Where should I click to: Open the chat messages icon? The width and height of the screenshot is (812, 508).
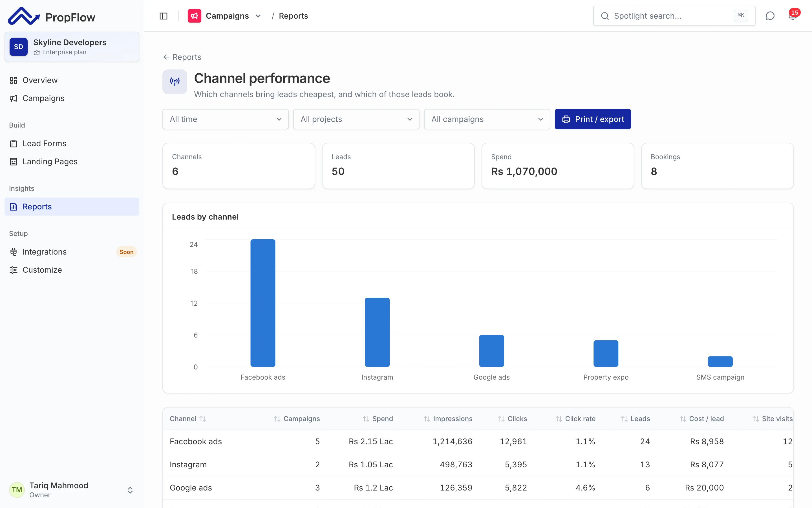pyautogui.click(x=770, y=16)
